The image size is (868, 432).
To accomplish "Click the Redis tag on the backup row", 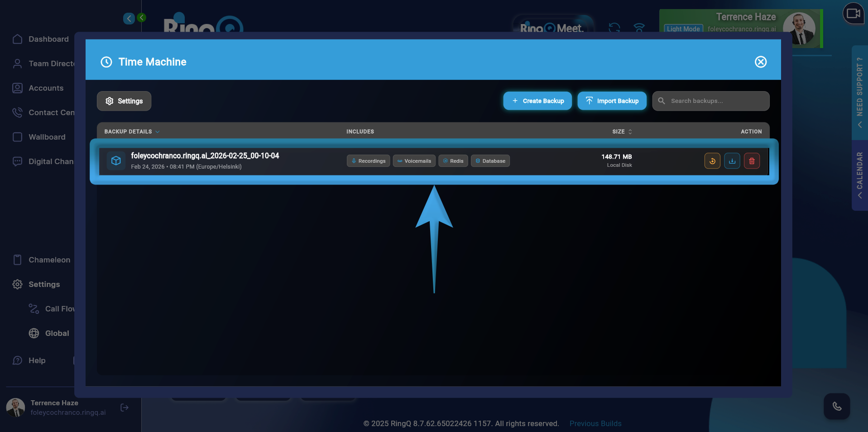I will pyautogui.click(x=453, y=160).
